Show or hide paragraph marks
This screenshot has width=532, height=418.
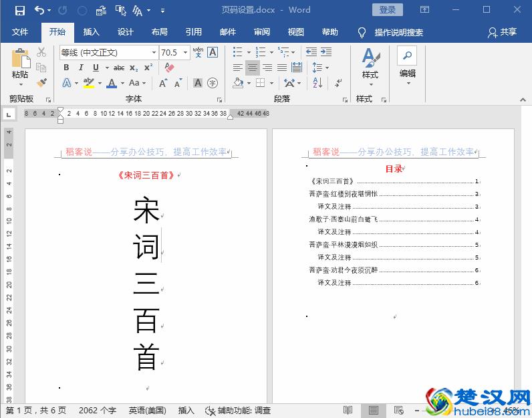point(338,83)
